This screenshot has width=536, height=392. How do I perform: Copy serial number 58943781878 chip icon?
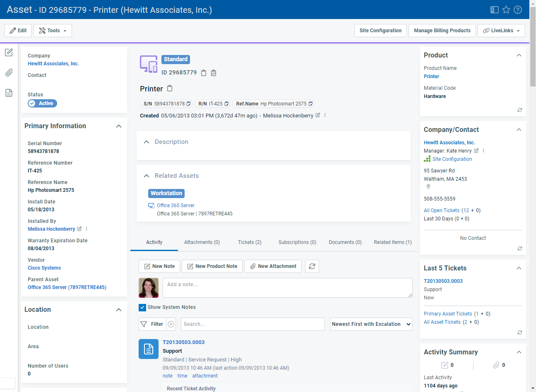click(189, 104)
